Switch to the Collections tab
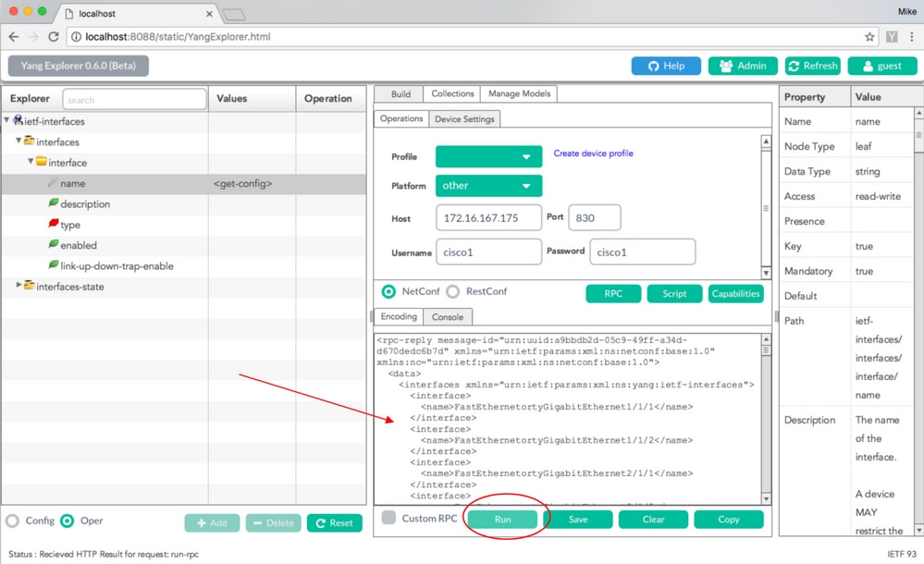The width and height of the screenshot is (924, 564). click(x=452, y=93)
